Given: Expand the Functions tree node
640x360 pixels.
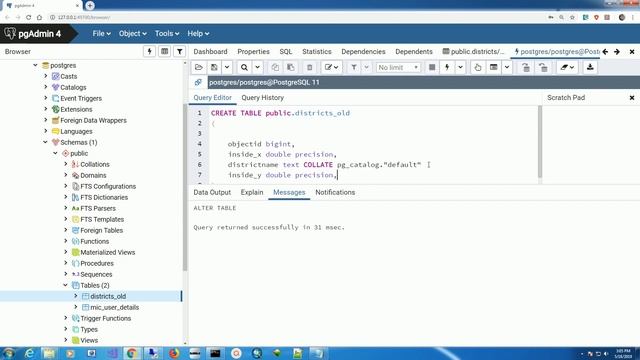Looking at the screenshot, I should [66, 241].
